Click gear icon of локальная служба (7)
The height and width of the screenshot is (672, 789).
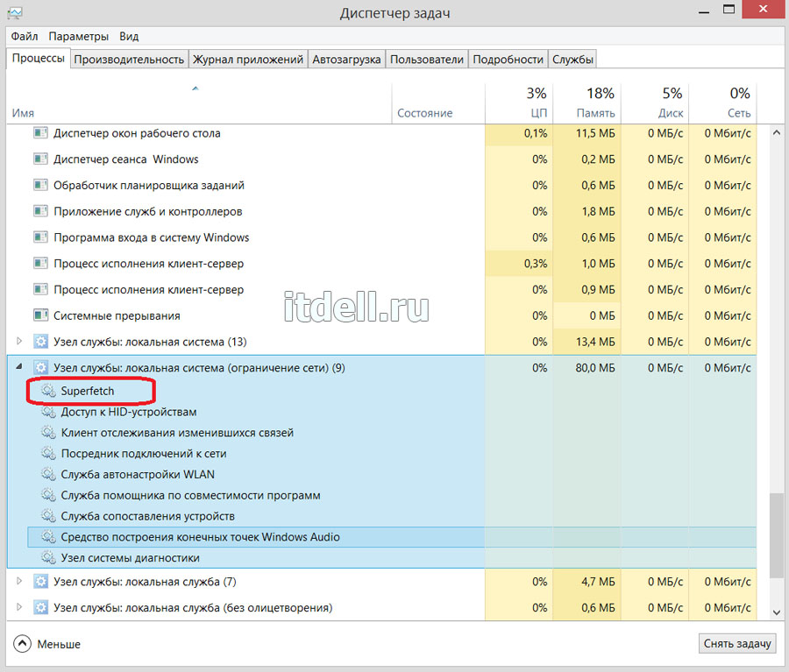click(x=40, y=582)
